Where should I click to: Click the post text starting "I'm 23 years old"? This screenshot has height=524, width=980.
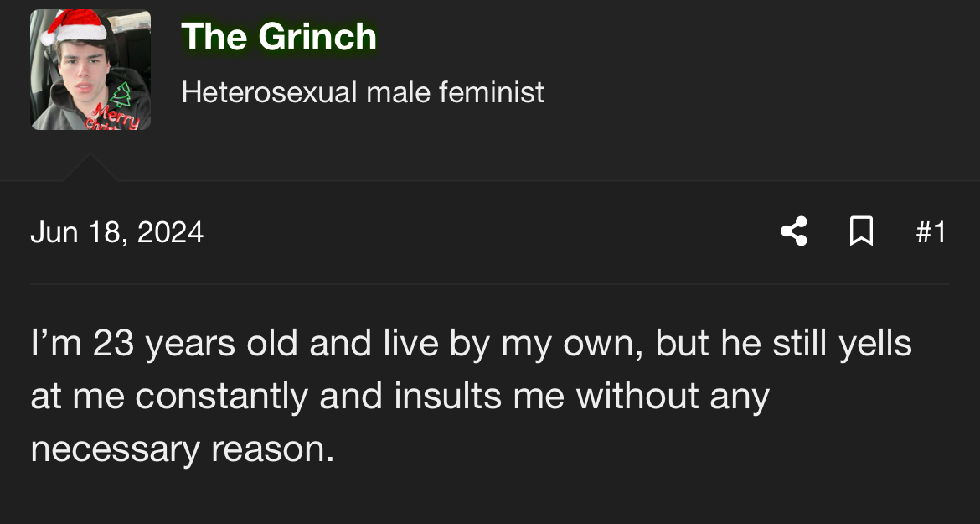471,344
